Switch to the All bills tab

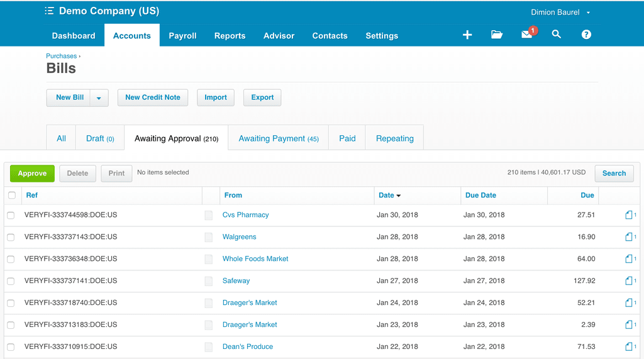pos(61,138)
